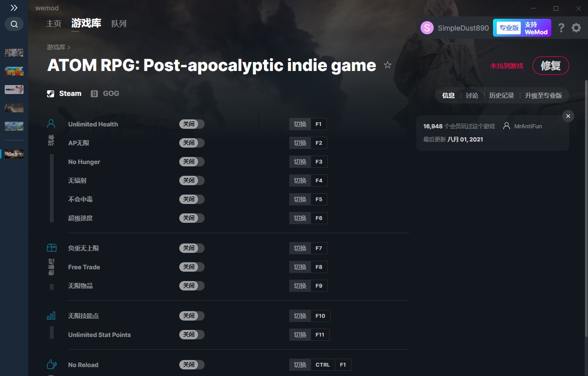588x376 pixels.
Task: Turn on Free Trade switch
Action: [192, 267]
